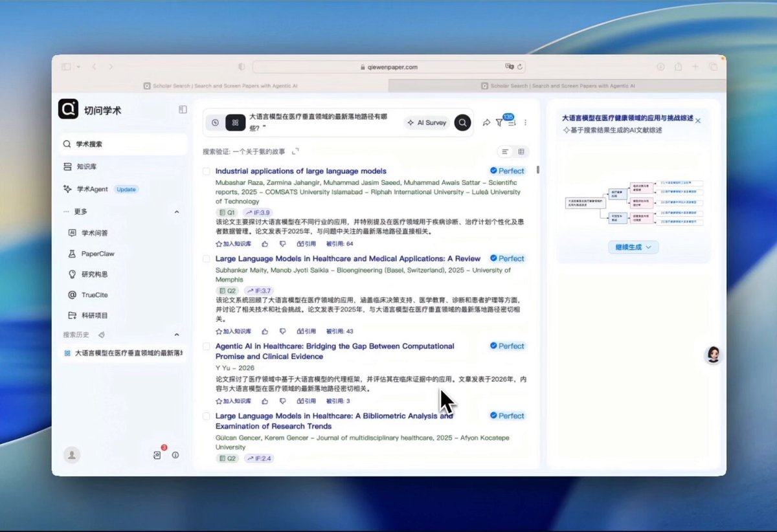
Task: Thumbs up the Industrial applications paper
Action: point(265,244)
